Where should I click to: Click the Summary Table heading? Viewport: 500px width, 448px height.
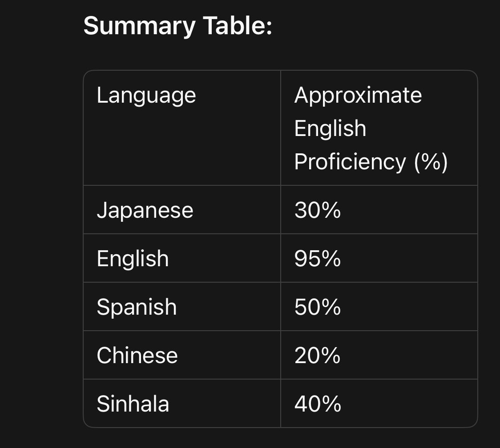coord(177,26)
